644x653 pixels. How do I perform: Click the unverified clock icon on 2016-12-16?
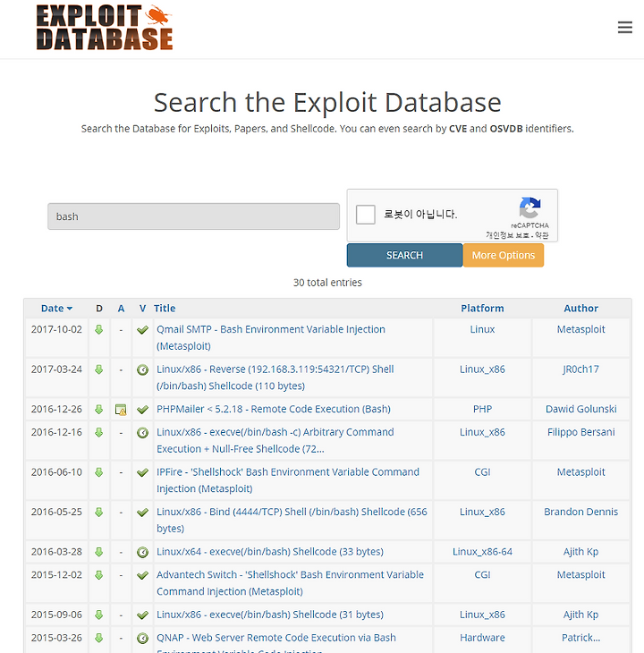pos(142,433)
